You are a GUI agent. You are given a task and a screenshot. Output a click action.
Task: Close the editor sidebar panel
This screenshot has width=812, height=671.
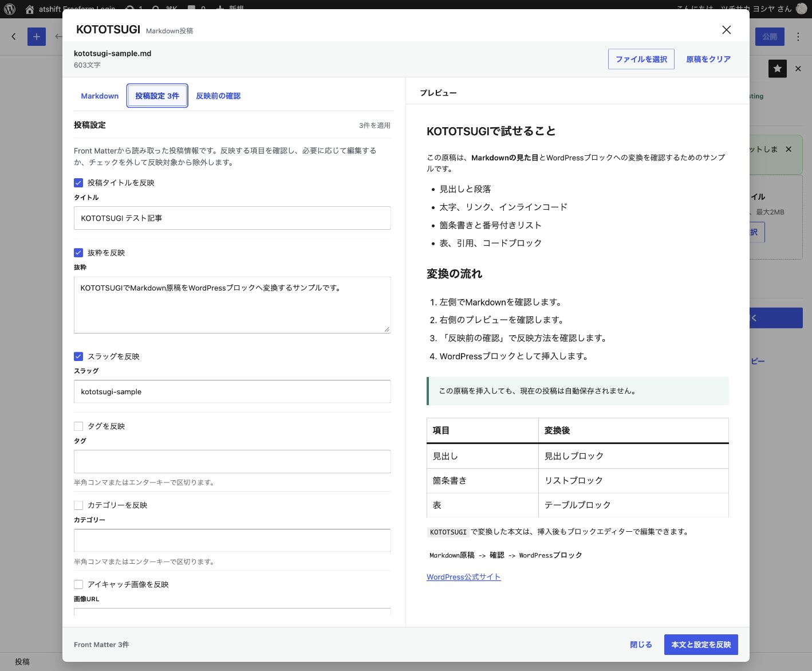pos(798,69)
